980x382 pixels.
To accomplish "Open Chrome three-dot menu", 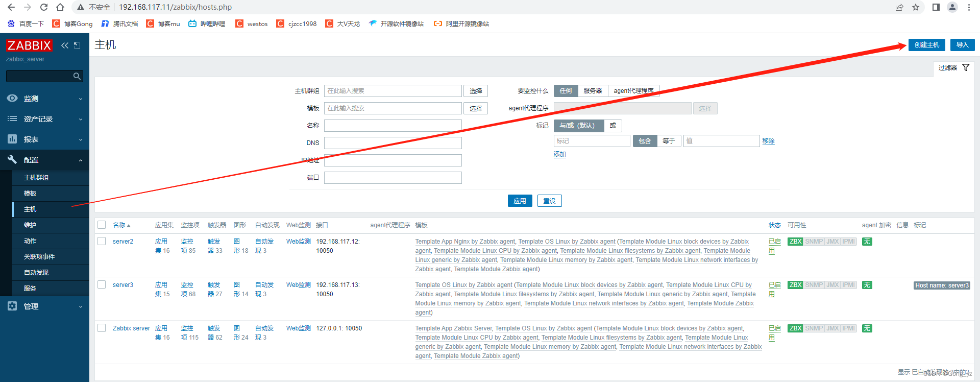I will 969,7.
